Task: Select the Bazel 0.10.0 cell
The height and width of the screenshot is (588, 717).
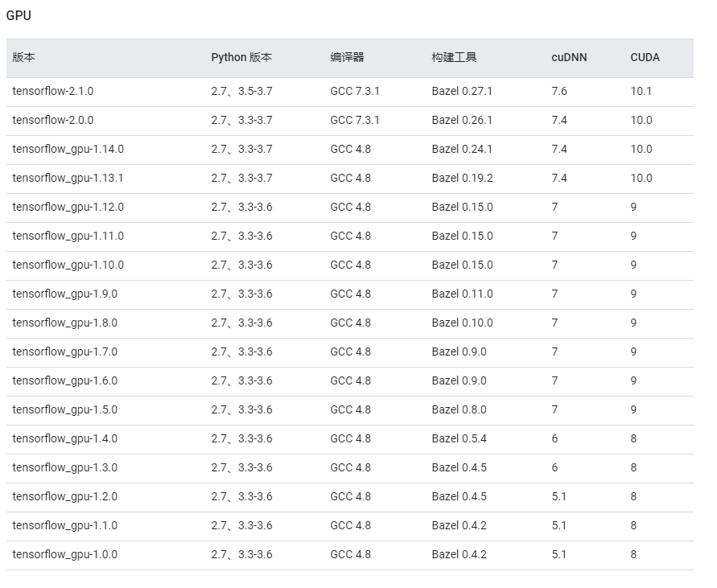Action: point(462,323)
